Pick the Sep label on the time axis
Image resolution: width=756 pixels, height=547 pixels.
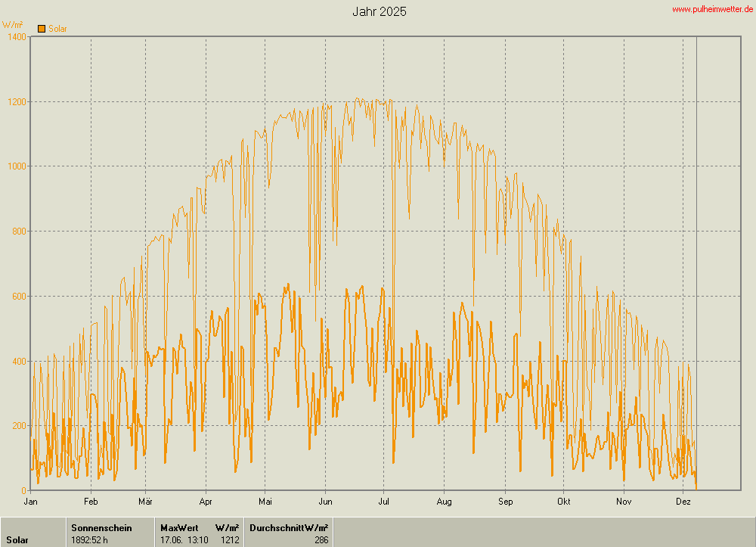tap(505, 501)
